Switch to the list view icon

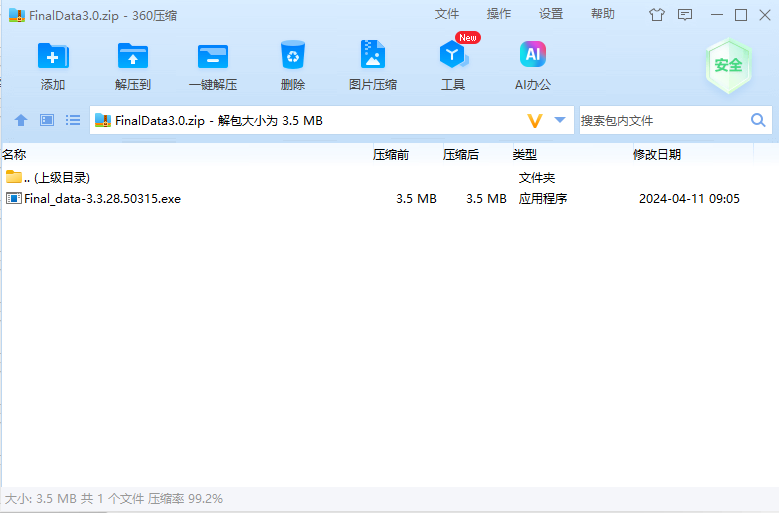73,120
